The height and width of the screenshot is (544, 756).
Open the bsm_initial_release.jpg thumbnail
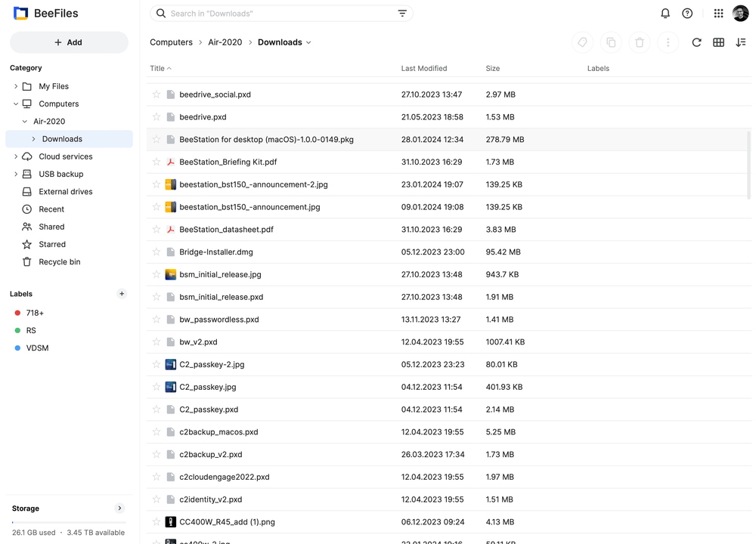[x=170, y=275]
